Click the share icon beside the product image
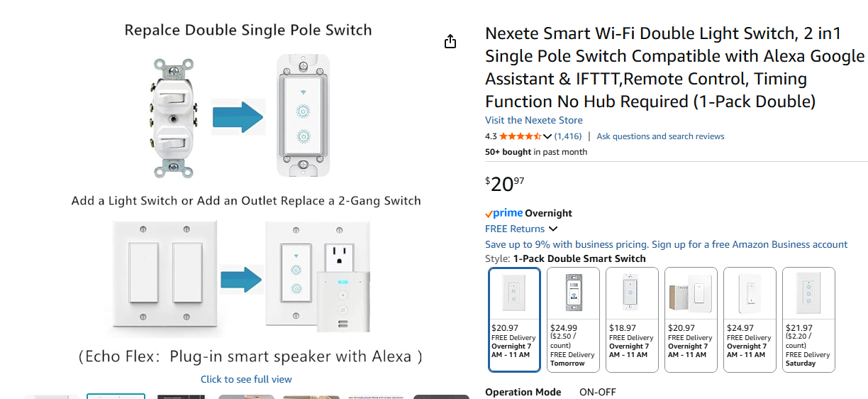 pyautogui.click(x=450, y=42)
